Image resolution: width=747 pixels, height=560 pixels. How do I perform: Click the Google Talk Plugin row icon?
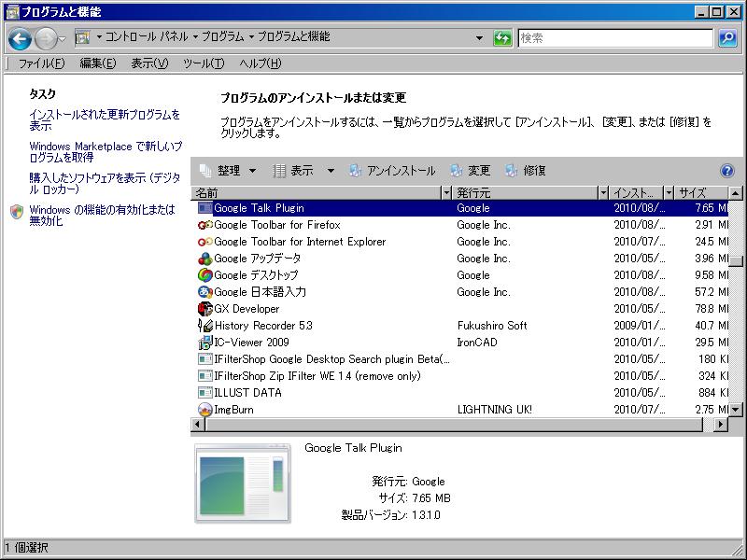pyautogui.click(x=204, y=207)
